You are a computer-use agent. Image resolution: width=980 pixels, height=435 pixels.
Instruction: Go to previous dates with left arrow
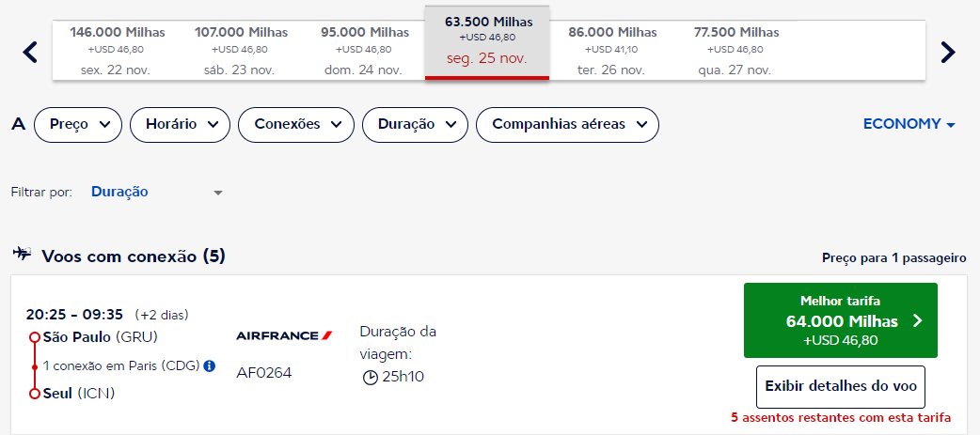(30, 52)
